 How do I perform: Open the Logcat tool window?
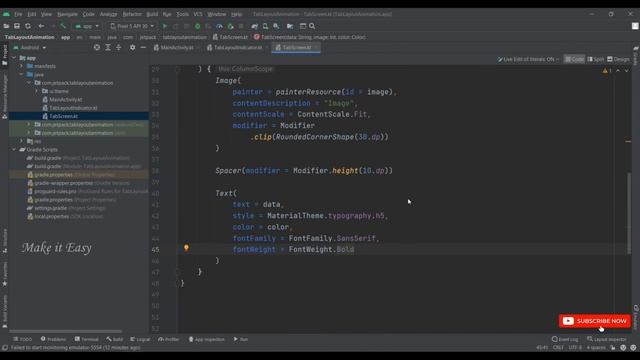click(x=140, y=339)
